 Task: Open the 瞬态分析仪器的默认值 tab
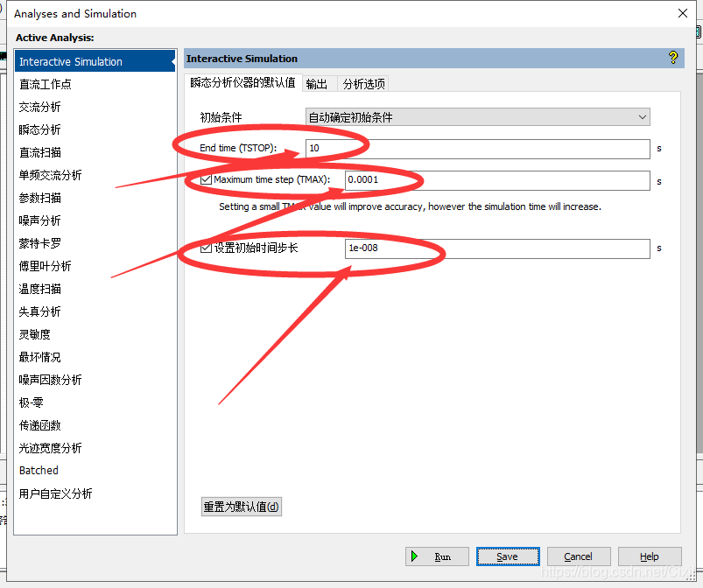coord(243,83)
